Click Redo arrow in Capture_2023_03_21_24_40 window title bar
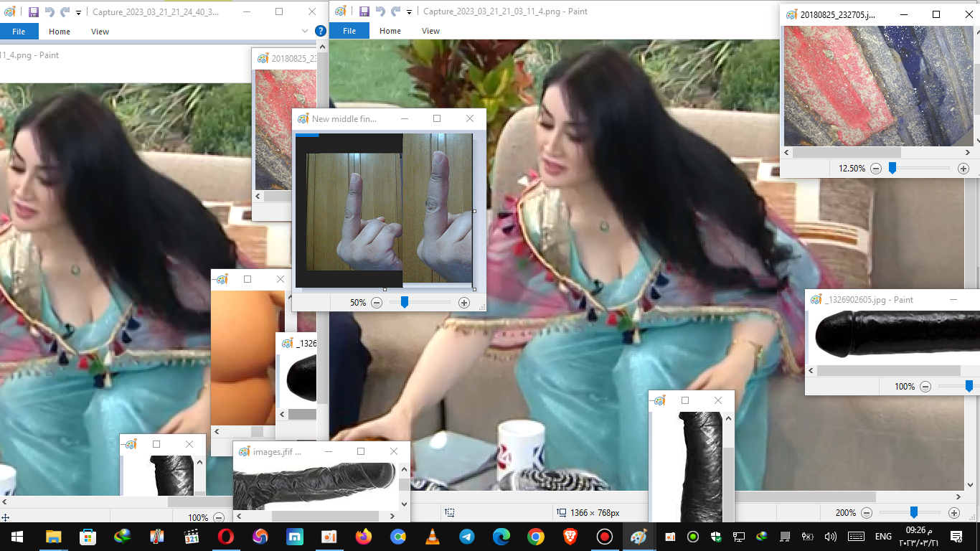Image resolution: width=980 pixels, height=551 pixels. (65, 11)
